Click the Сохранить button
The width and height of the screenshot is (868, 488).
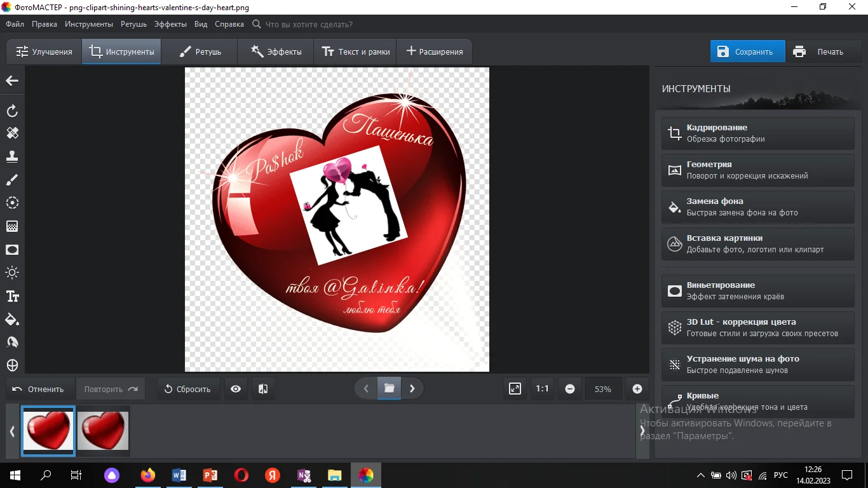pyautogui.click(x=747, y=52)
